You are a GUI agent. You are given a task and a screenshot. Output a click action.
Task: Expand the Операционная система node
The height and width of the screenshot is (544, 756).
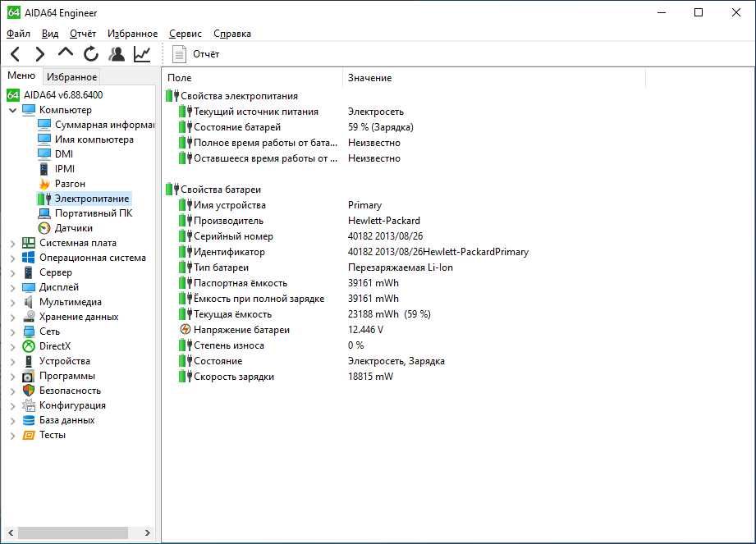pos(13,258)
